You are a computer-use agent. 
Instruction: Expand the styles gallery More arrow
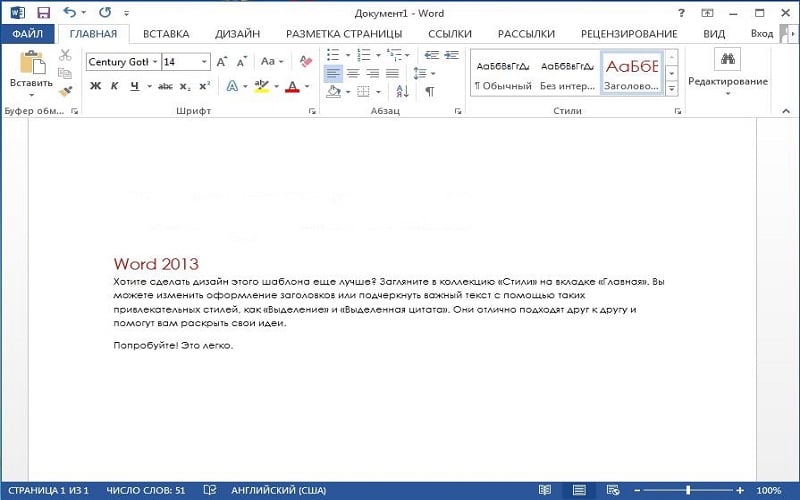tap(672, 88)
